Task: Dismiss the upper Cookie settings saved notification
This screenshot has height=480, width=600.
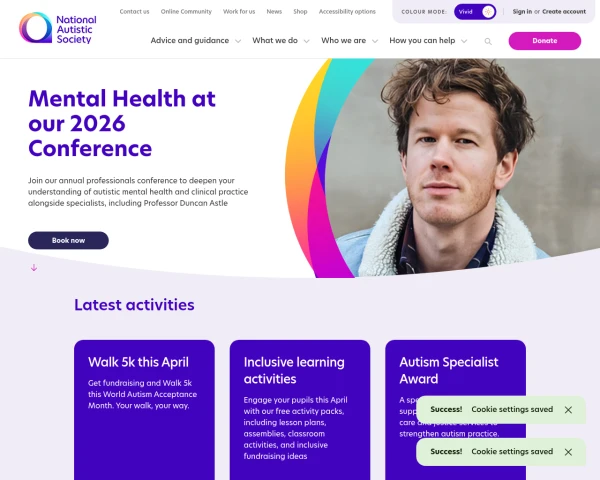Action: (x=568, y=410)
